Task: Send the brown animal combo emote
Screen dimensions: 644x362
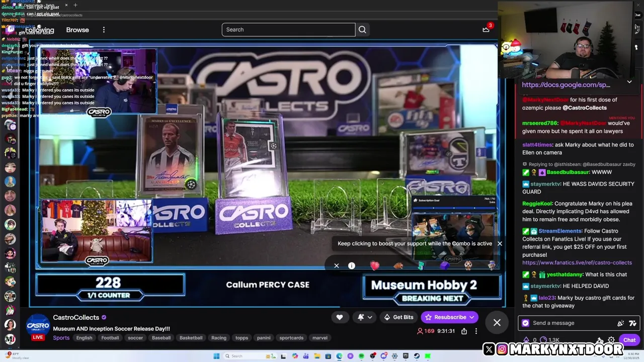Action: pyautogui.click(x=398, y=265)
